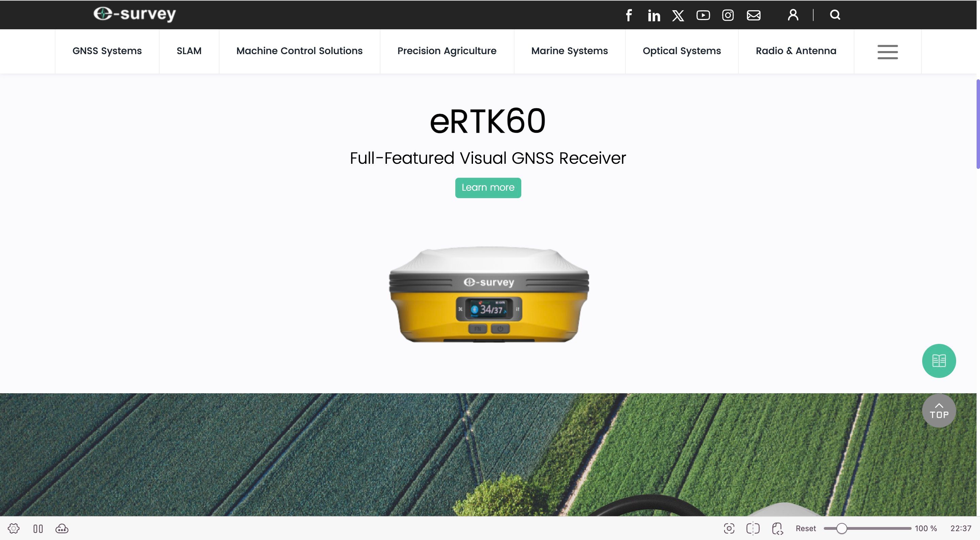Viewport: 980px width, 540px height.
Task: Open the Radio & Antenna menu item
Action: (x=796, y=51)
